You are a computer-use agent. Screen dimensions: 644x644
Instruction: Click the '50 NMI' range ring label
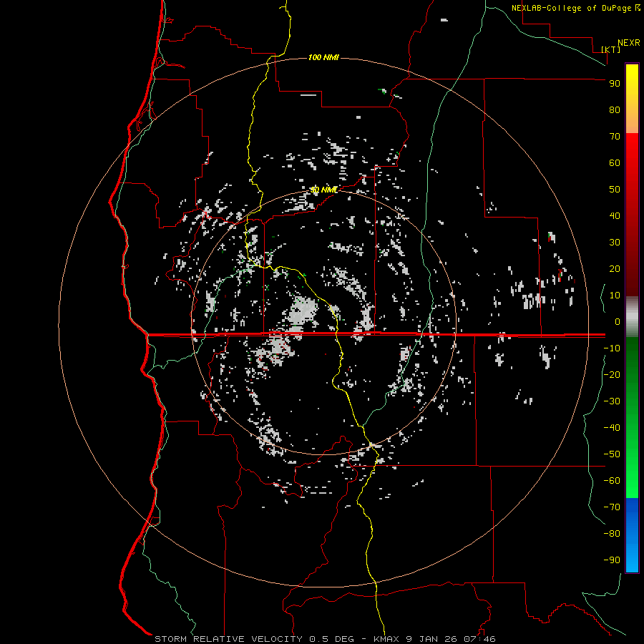tap(323, 190)
